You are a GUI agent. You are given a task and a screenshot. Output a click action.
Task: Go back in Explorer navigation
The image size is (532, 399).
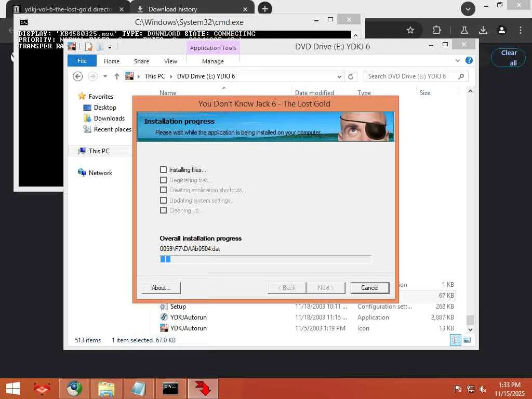(x=78, y=76)
